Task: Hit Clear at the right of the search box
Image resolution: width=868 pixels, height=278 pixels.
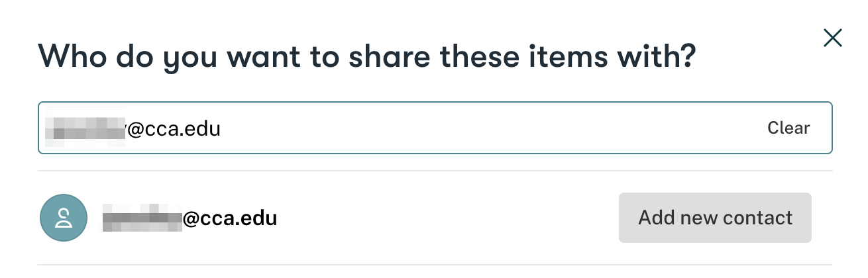Action: 788,128
